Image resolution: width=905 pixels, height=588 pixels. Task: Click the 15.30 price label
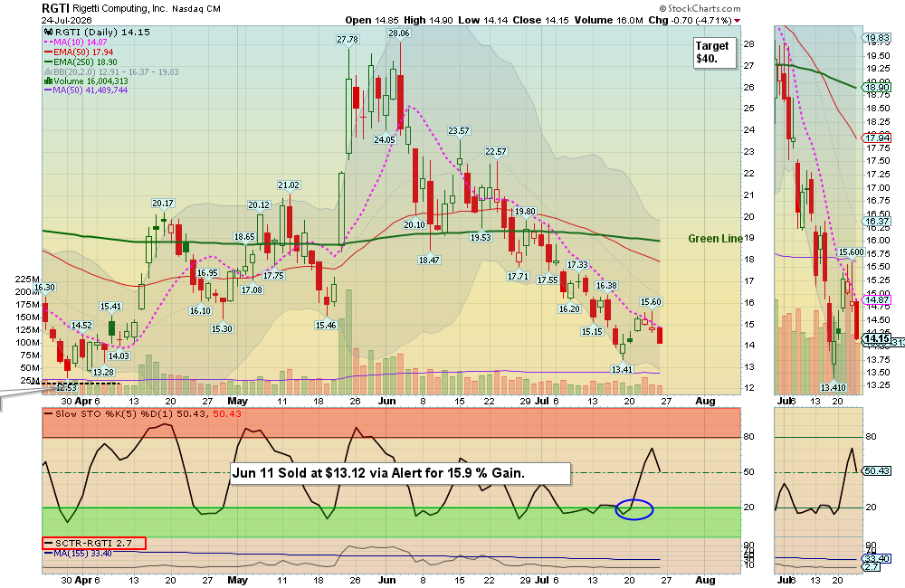[222, 328]
